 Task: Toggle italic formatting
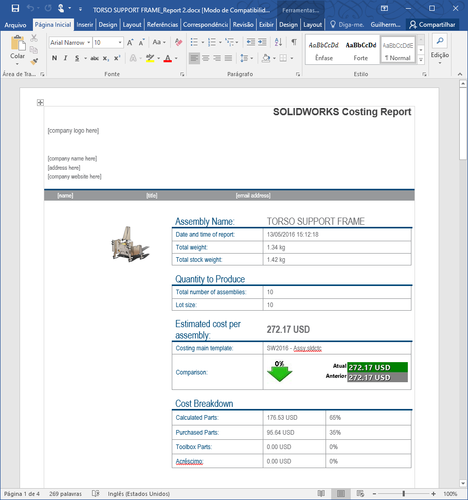[65, 58]
